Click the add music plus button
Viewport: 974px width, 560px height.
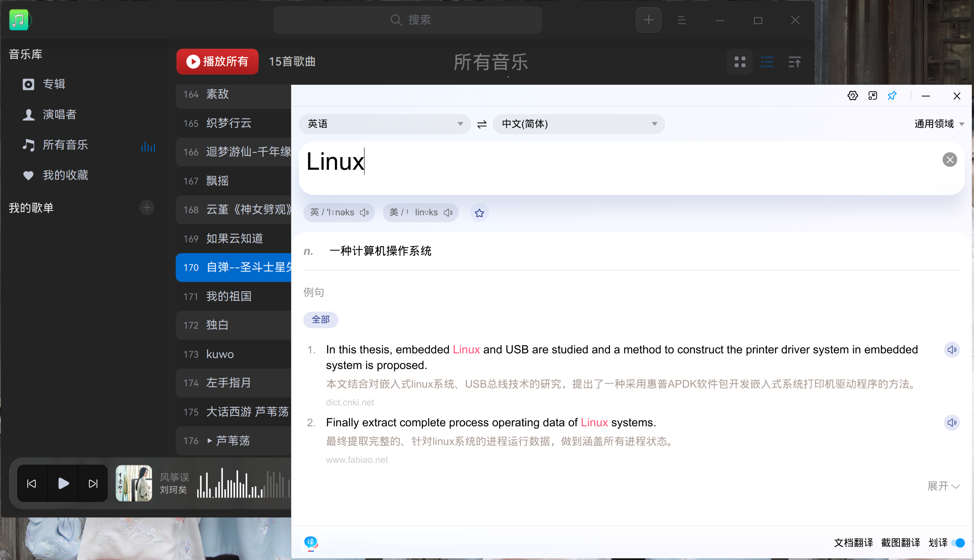(x=649, y=20)
